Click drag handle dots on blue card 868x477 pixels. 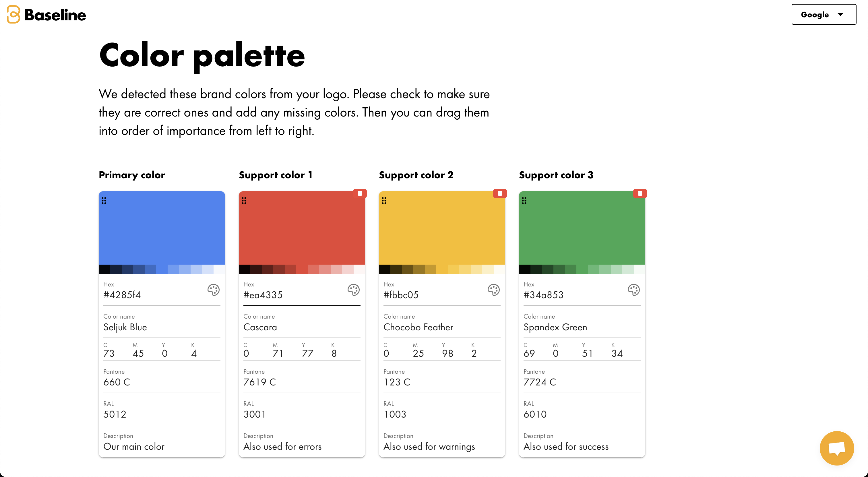point(104,201)
